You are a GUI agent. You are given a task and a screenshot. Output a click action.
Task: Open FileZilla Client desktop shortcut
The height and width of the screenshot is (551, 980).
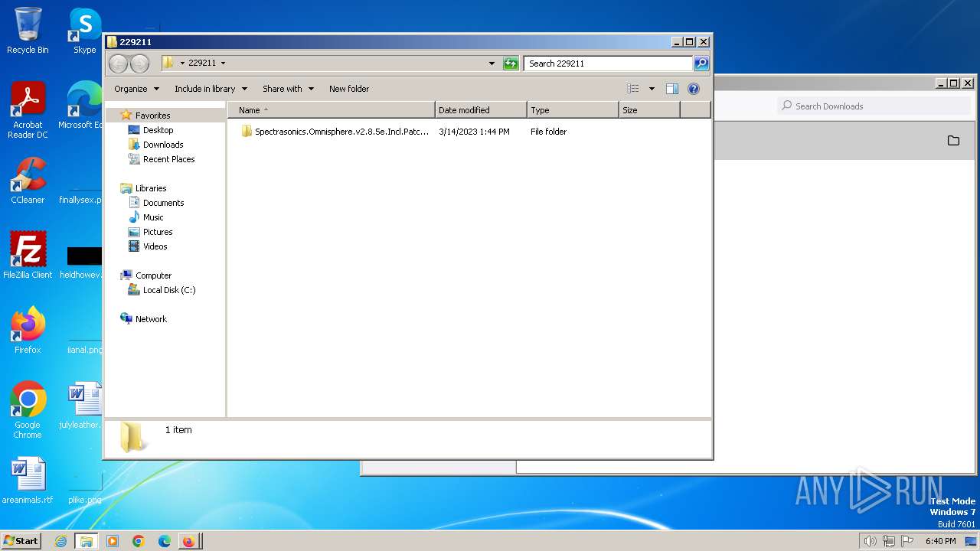pos(28,256)
